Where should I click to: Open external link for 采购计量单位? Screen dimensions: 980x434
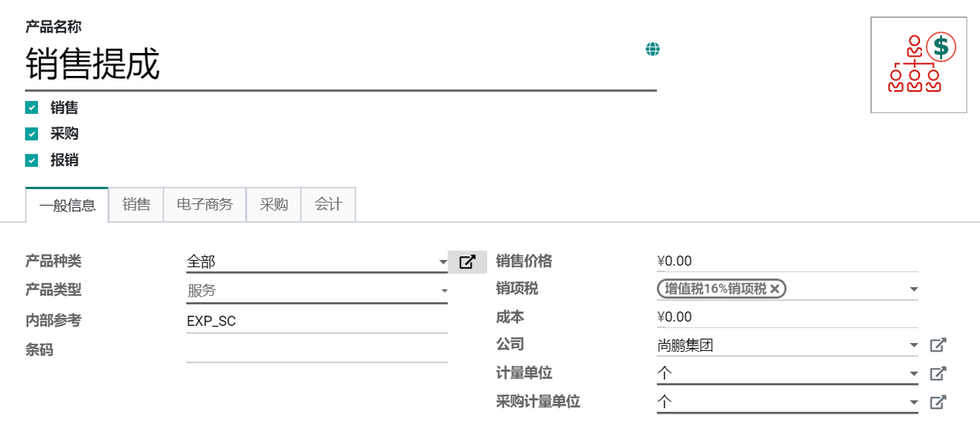[x=937, y=402]
